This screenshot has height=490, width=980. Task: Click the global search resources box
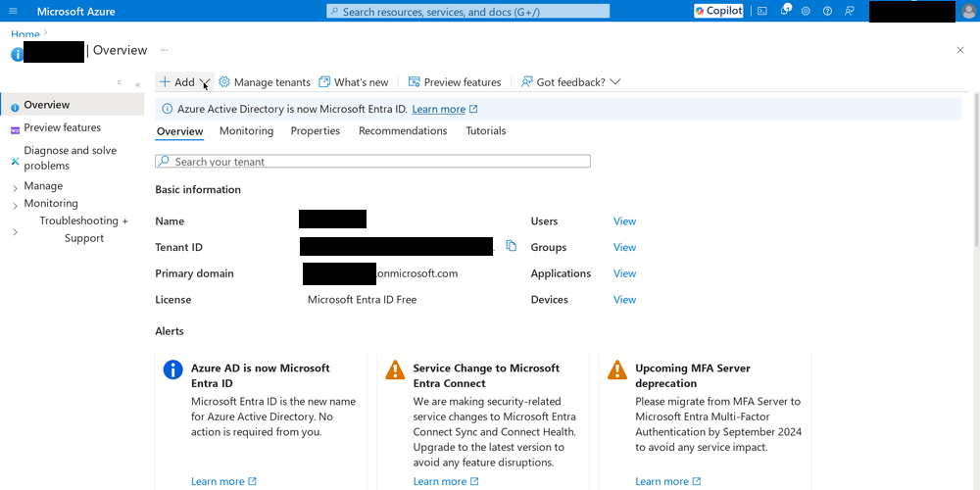(467, 11)
